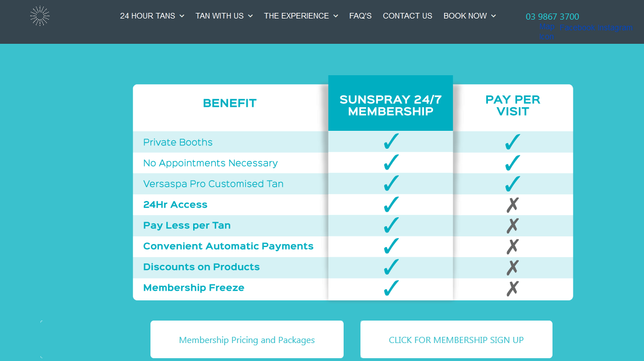Select the FAQ'S menu item
The image size is (644, 361).
tap(360, 16)
